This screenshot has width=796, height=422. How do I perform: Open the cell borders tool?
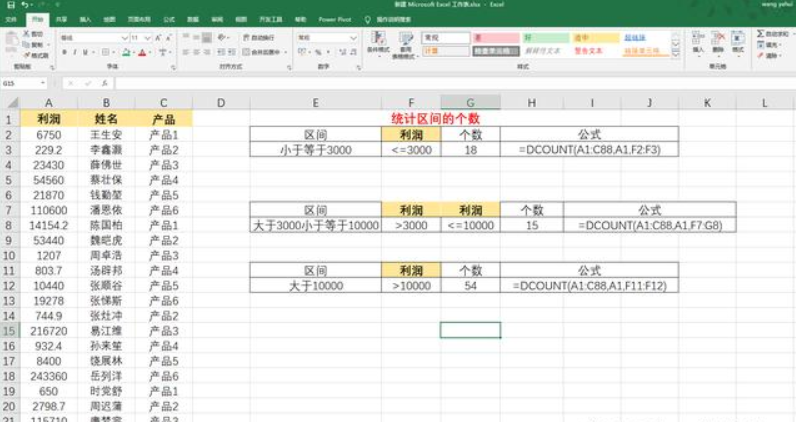(x=105, y=52)
